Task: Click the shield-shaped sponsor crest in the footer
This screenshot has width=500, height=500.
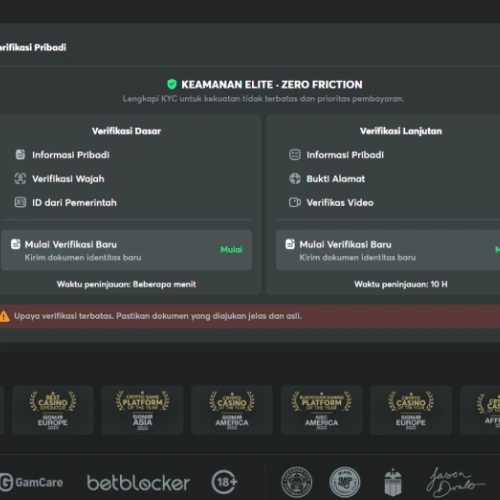Action: pyautogui.click(x=393, y=482)
